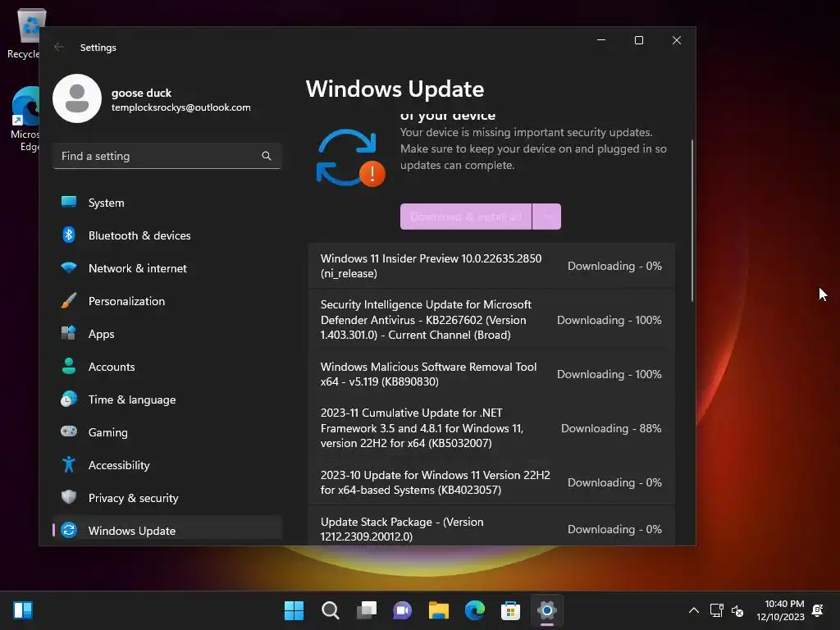This screenshot has width=840, height=630.
Task: Click the Personalization paintbrush icon
Action: point(69,300)
